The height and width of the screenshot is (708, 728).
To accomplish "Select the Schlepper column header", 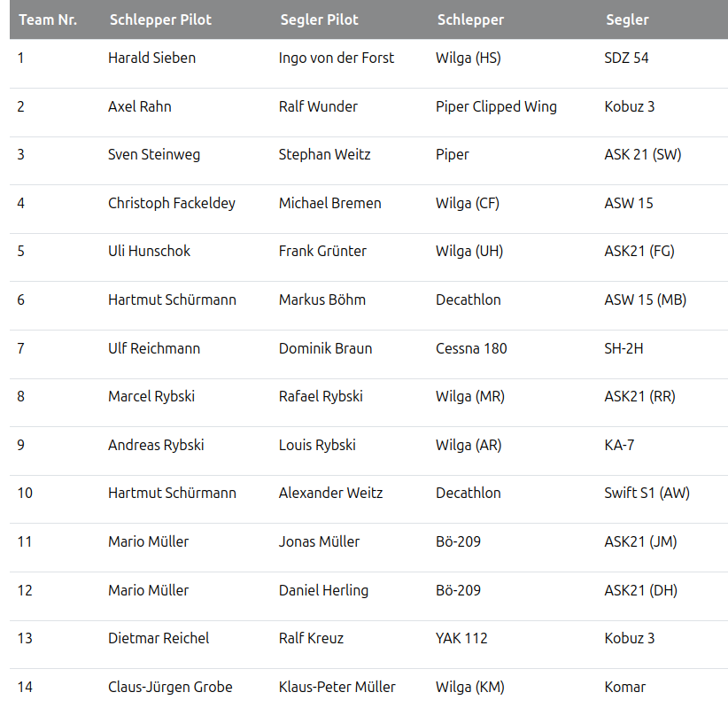I will coord(470,19).
